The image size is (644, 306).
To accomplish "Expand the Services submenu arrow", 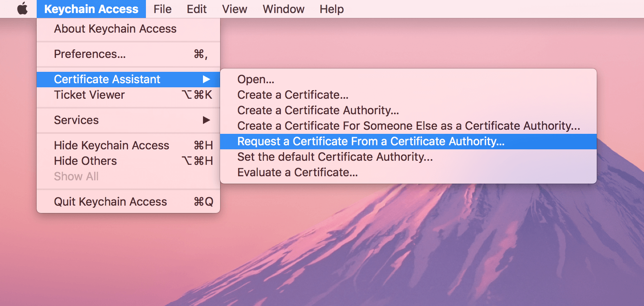I will coord(206,120).
